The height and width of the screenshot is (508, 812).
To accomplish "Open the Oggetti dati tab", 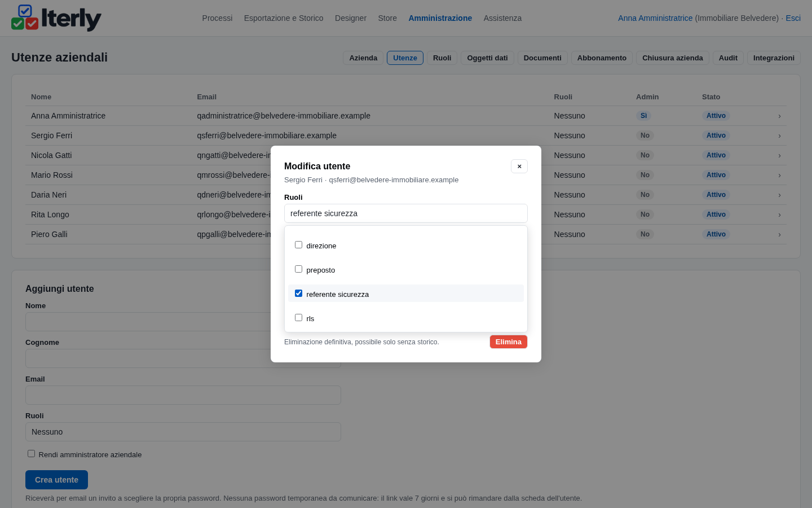I will pyautogui.click(x=487, y=58).
